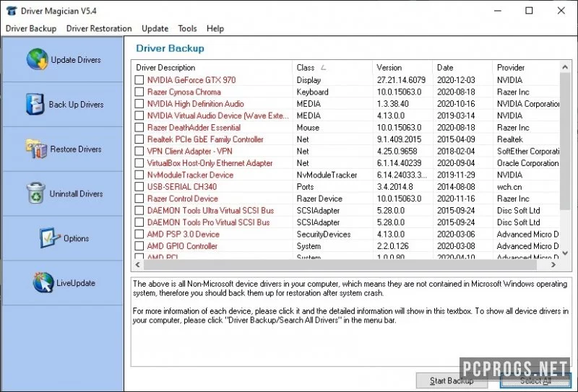Select the Razer Cynosa Chroma driver name

184,92
